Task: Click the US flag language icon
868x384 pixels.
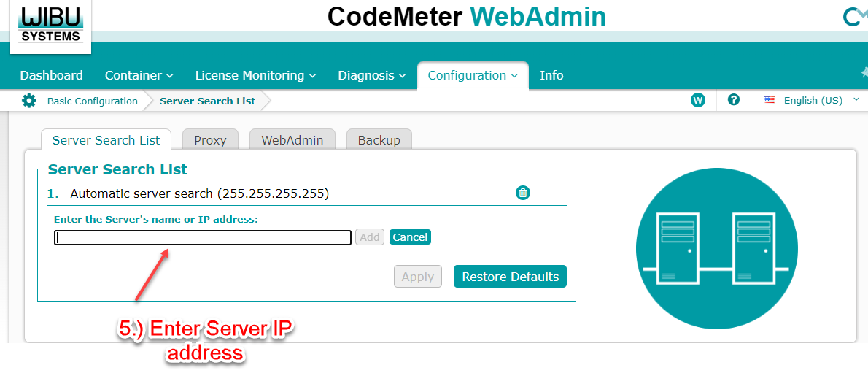Action: (770, 101)
